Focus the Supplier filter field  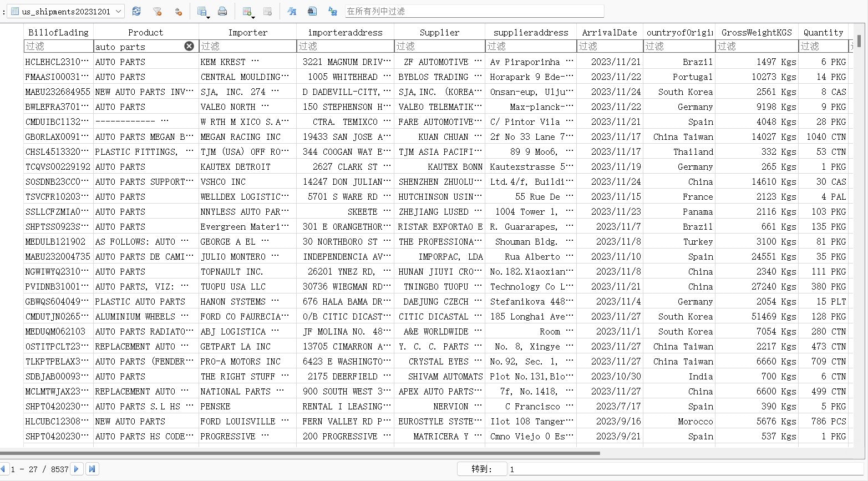coord(439,46)
